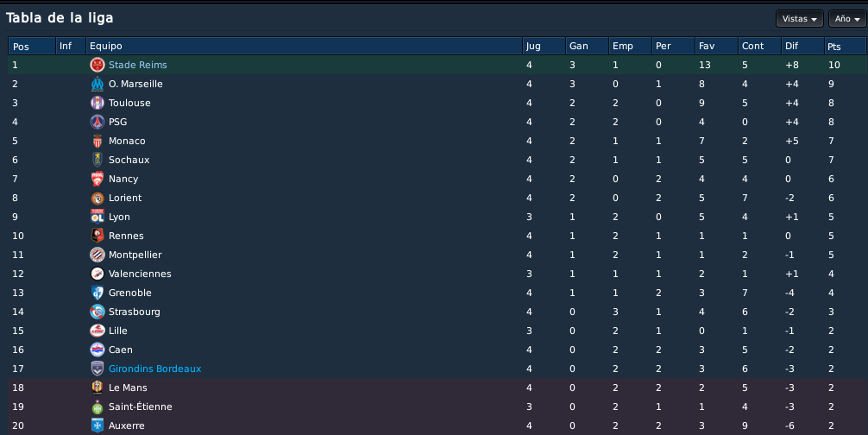
Task: Sort table by Equipo column header
Action: click(304, 46)
